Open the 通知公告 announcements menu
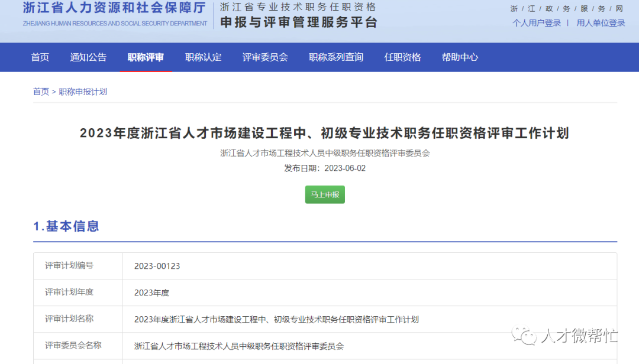This screenshot has width=639, height=364. (x=88, y=57)
